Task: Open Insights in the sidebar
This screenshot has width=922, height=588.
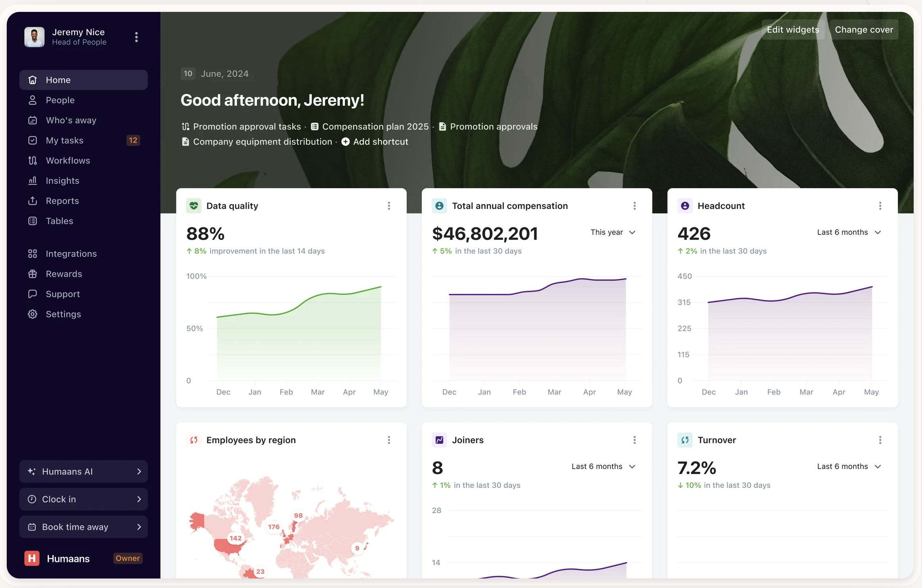Action: tap(83, 181)
